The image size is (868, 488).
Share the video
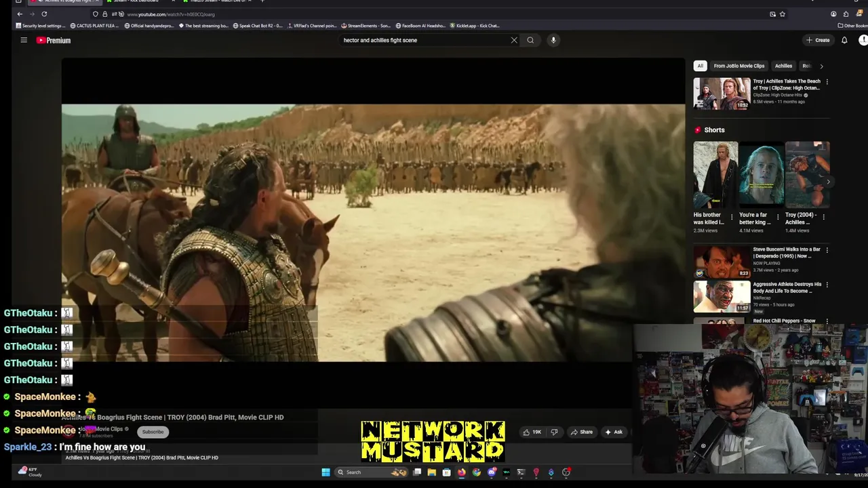pyautogui.click(x=582, y=432)
